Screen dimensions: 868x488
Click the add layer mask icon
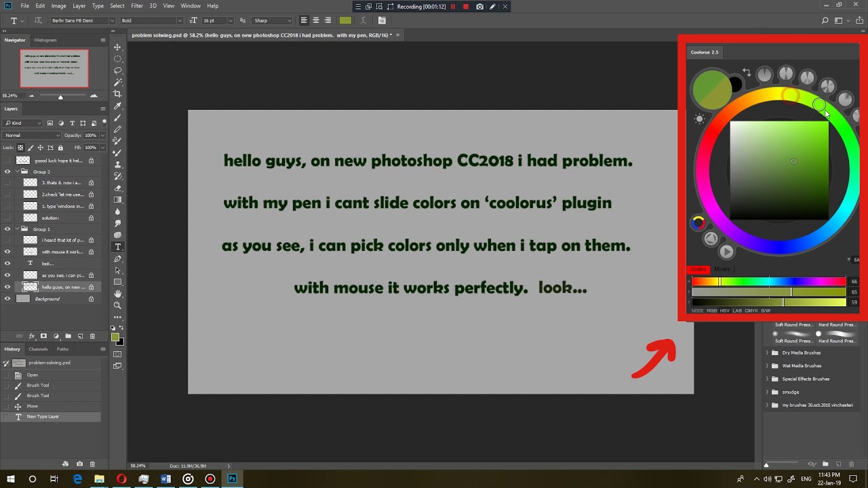point(43,336)
